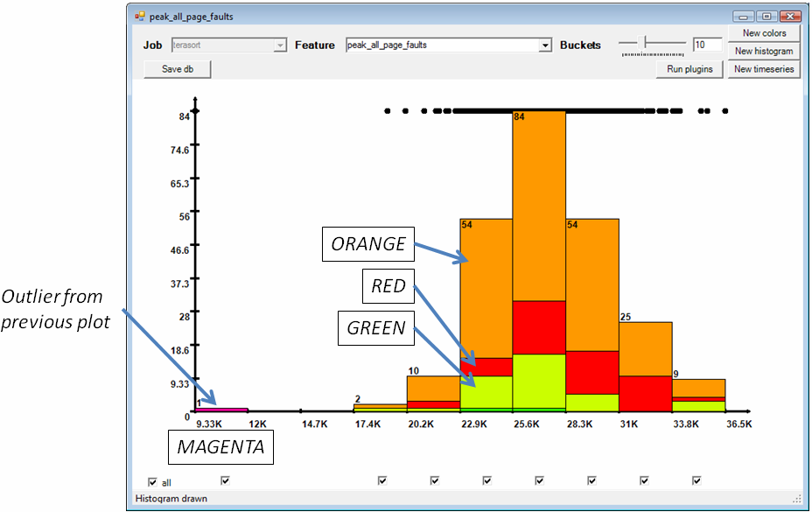812x512 pixels.
Task: Click the New timeseries button
Action: (x=764, y=69)
